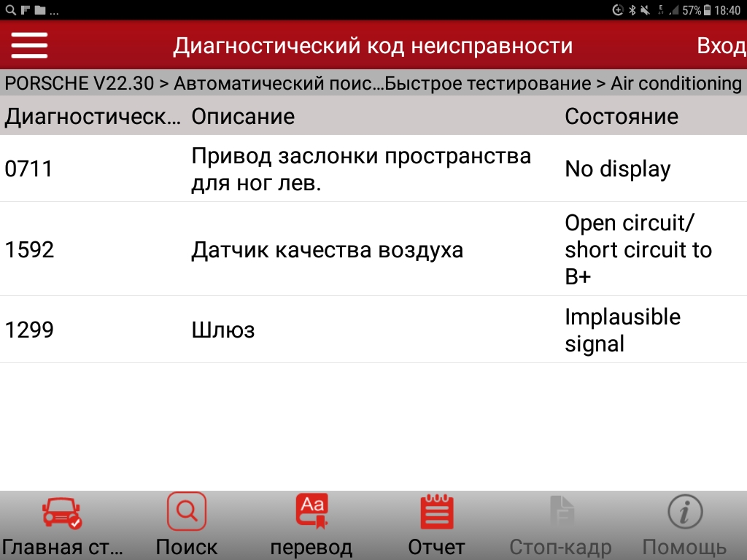747x560 pixels.
Task: Click the Implausible signal status text
Action: [622, 330]
